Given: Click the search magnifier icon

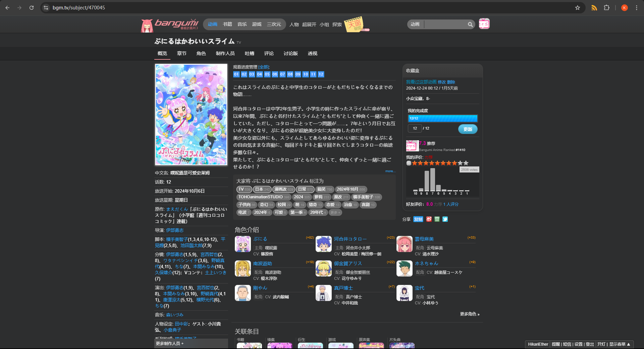Looking at the screenshot, I should pos(470,24).
